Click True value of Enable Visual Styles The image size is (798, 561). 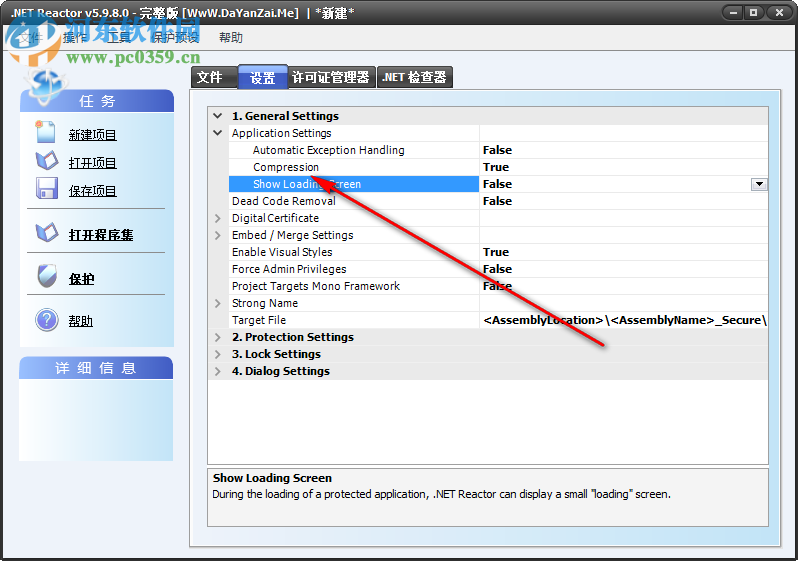point(496,252)
